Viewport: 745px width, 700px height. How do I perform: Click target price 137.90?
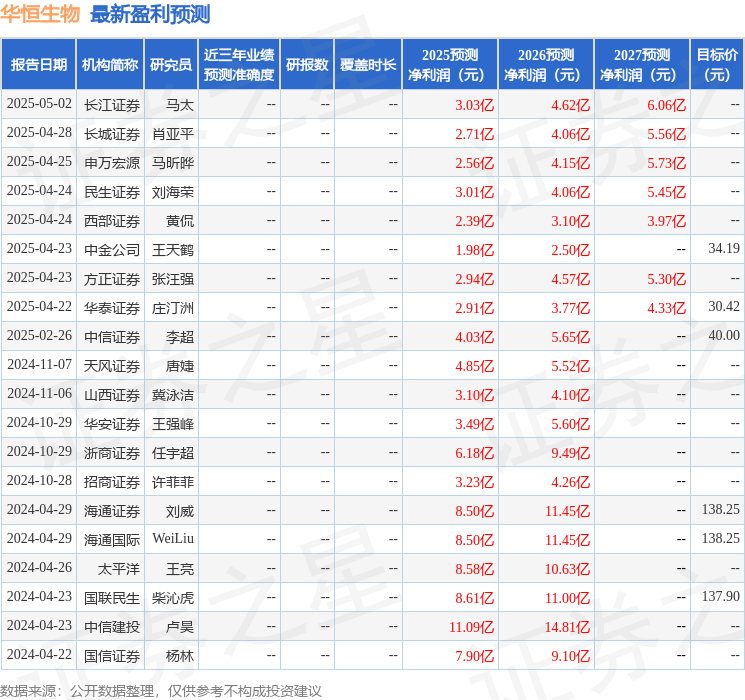coord(721,596)
